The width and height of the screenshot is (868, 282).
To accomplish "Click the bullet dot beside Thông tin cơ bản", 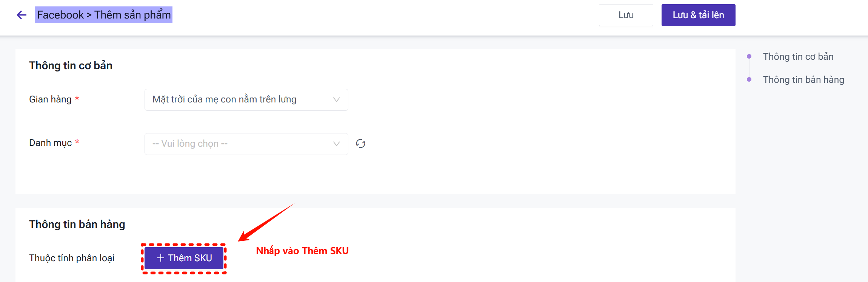I will (x=749, y=56).
